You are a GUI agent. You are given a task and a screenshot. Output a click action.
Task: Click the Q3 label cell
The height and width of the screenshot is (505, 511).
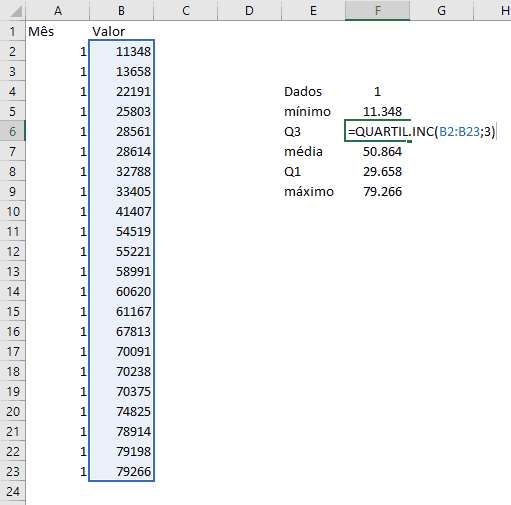tap(313, 131)
